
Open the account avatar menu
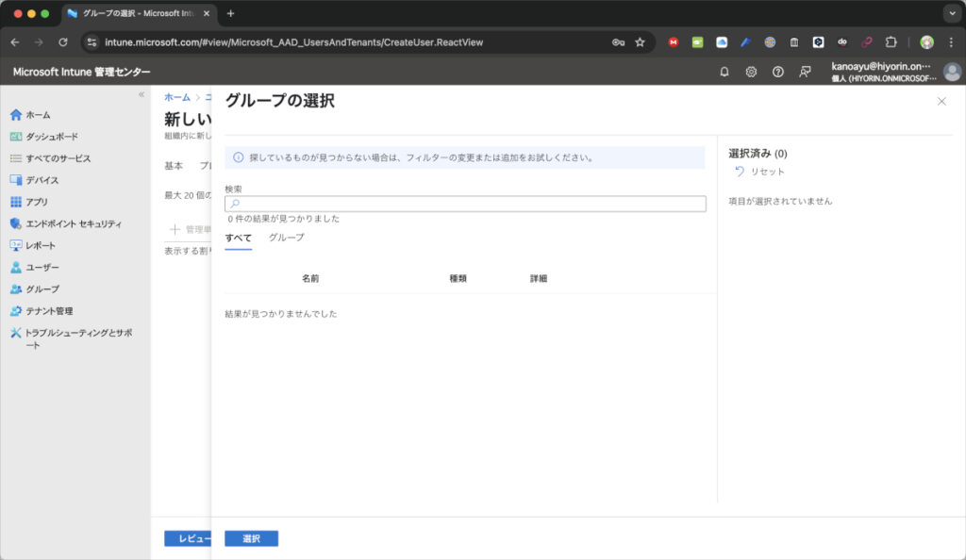(952, 72)
